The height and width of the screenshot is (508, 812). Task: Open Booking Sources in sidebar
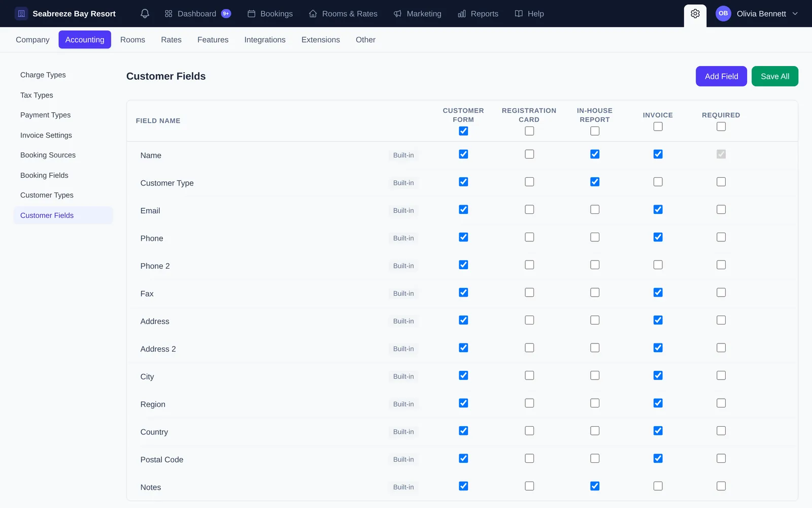tap(63, 155)
